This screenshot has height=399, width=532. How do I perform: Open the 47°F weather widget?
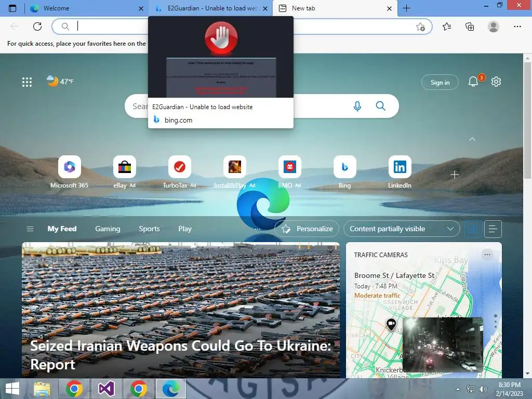tap(60, 81)
